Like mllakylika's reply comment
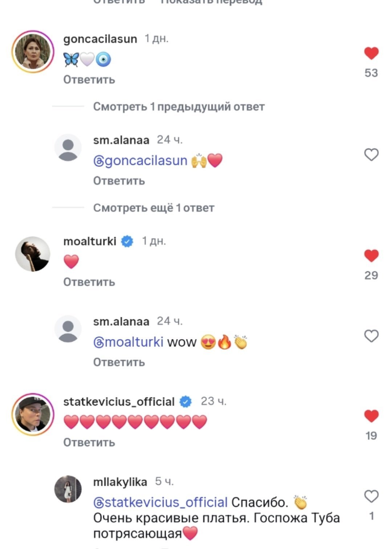Image resolution: width=392 pixels, height=549 pixels. [371, 496]
